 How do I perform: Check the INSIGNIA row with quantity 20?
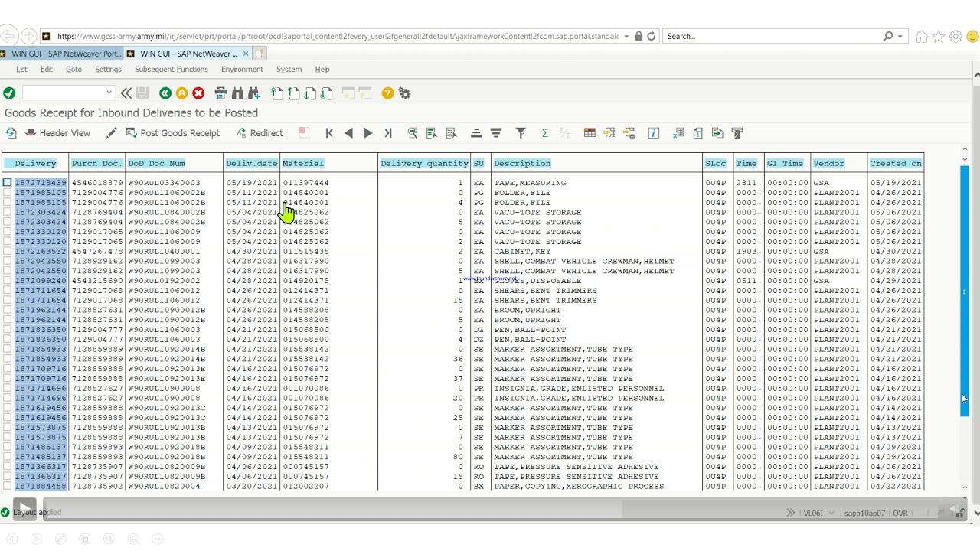point(7,399)
